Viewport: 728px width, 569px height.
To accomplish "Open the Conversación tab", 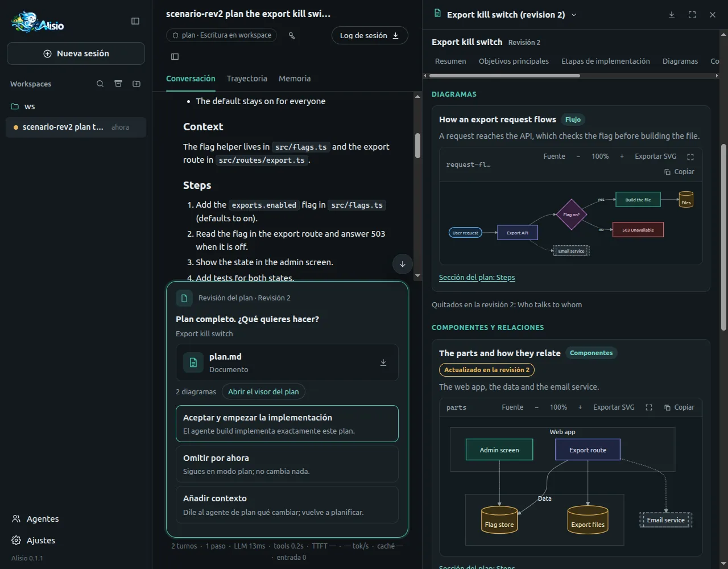I will coord(191,79).
